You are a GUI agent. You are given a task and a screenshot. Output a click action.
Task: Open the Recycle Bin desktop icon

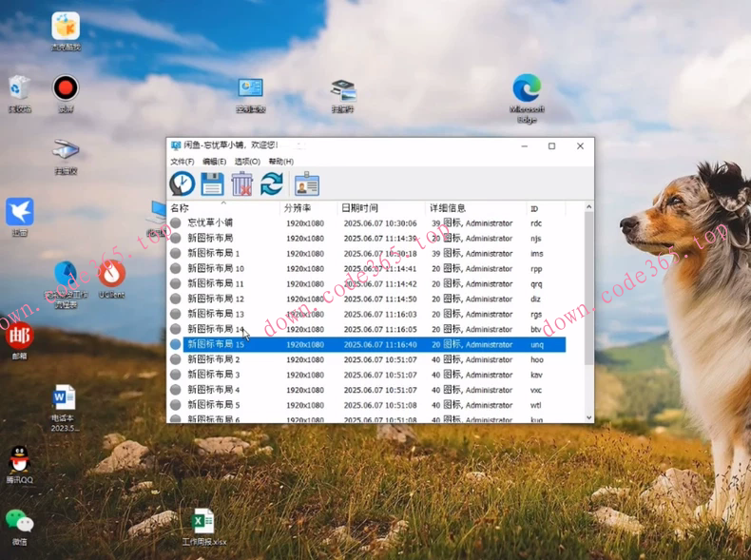click(x=19, y=93)
